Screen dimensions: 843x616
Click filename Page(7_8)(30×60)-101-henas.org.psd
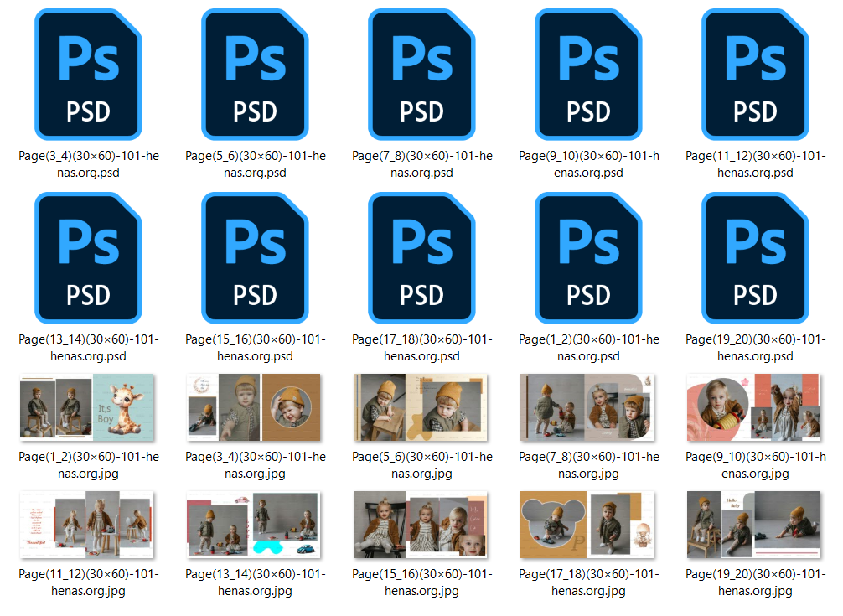[422, 164]
